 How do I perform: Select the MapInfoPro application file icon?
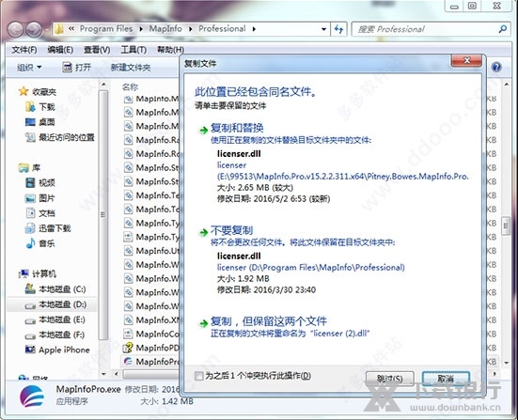[x=128, y=361]
